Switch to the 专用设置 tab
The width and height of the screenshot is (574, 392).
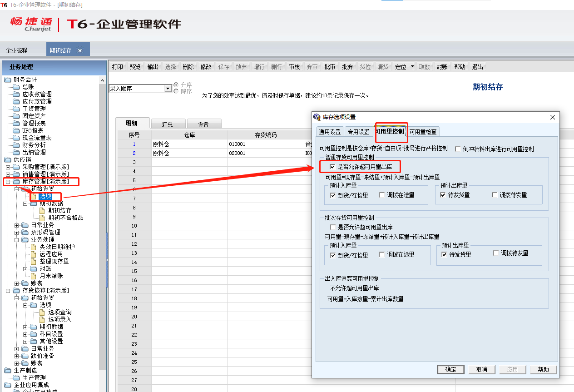point(359,132)
